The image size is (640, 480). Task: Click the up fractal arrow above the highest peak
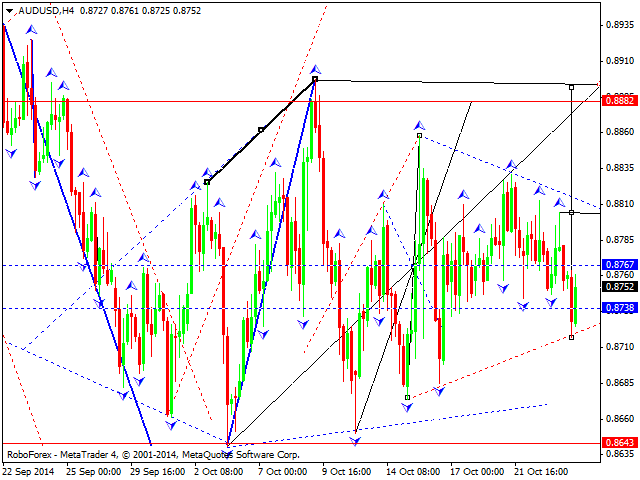[x=315, y=68]
